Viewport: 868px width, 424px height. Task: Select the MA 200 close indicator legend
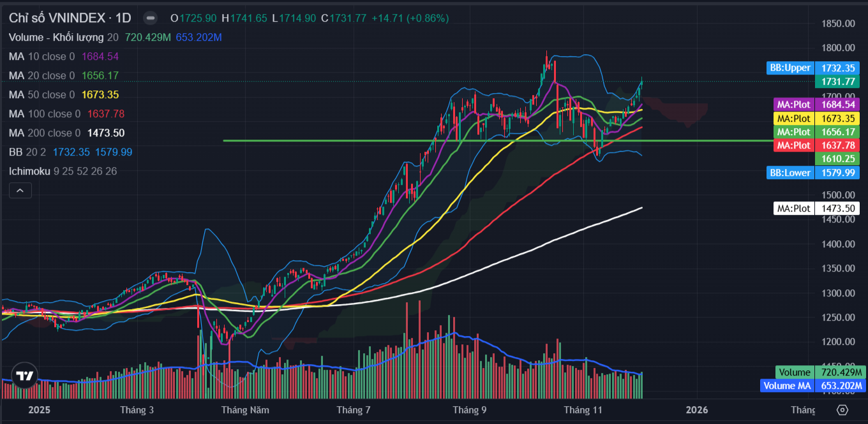(x=45, y=133)
